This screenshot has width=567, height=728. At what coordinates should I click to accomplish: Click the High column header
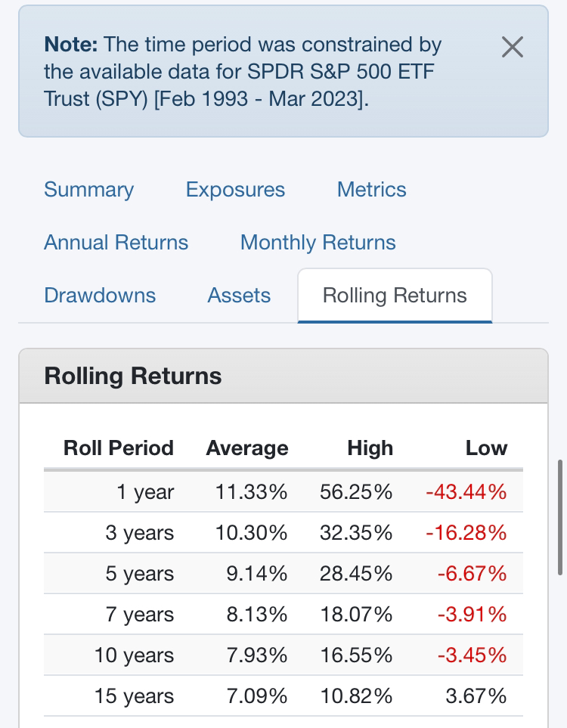370,448
